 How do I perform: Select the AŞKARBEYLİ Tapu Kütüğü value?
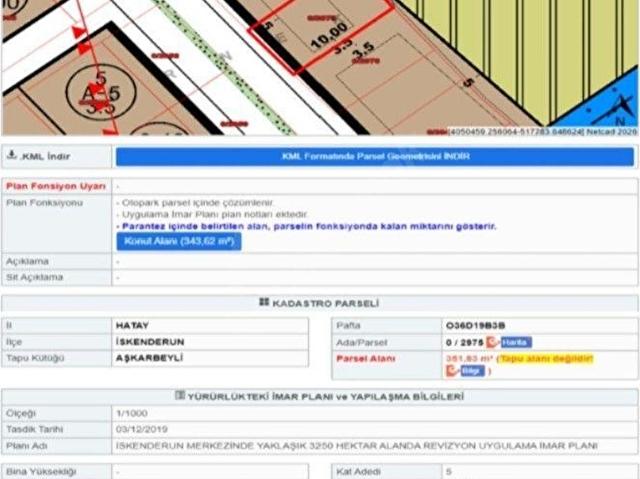[149, 358]
